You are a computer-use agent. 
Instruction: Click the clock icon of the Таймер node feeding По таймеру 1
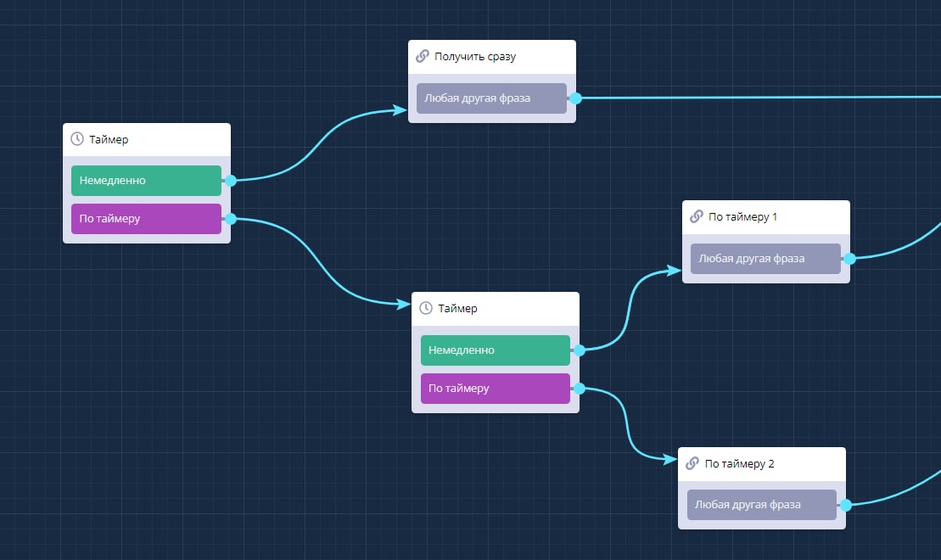[x=426, y=308]
